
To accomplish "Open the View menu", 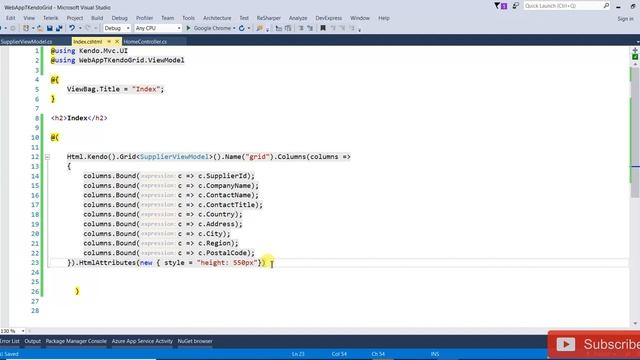I will [x=29, y=18].
